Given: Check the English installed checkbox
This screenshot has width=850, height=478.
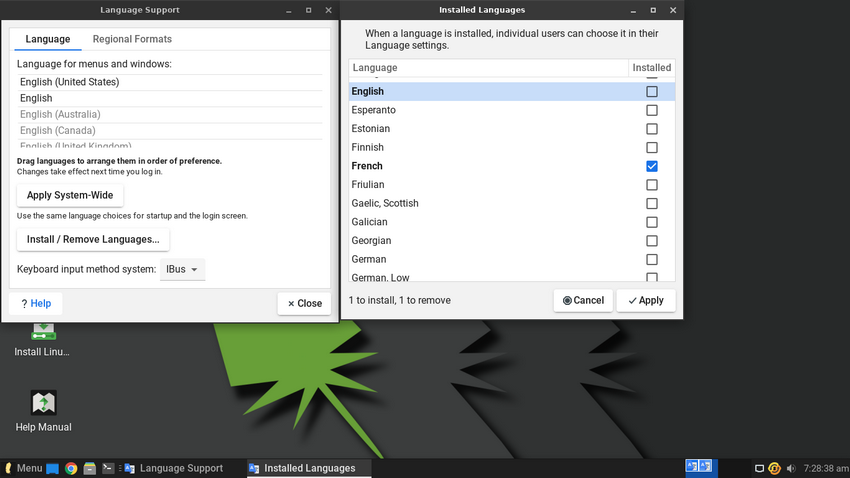Looking at the screenshot, I should (652, 91).
